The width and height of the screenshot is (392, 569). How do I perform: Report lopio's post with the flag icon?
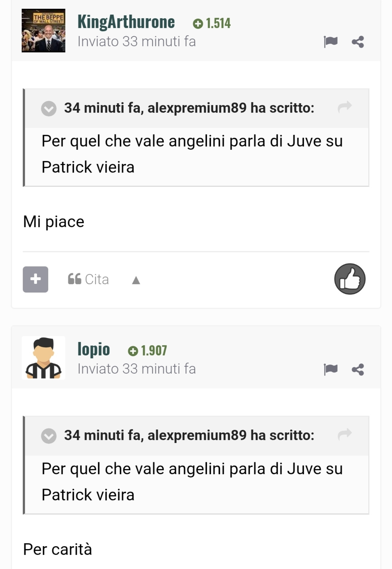[x=331, y=370]
